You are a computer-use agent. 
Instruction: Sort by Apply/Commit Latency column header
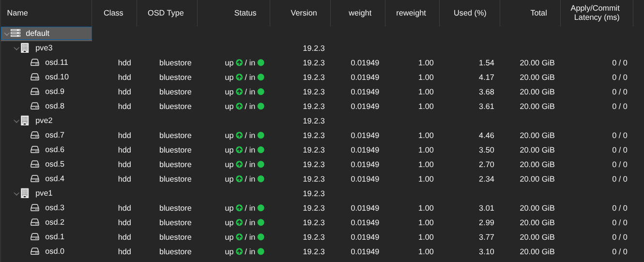pyautogui.click(x=595, y=13)
